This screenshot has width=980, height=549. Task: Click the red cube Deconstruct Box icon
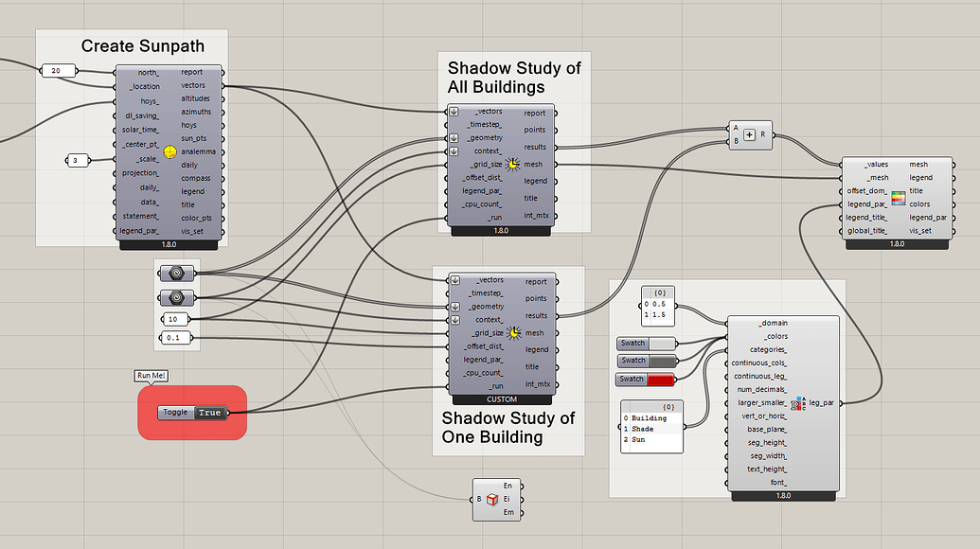click(492, 499)
